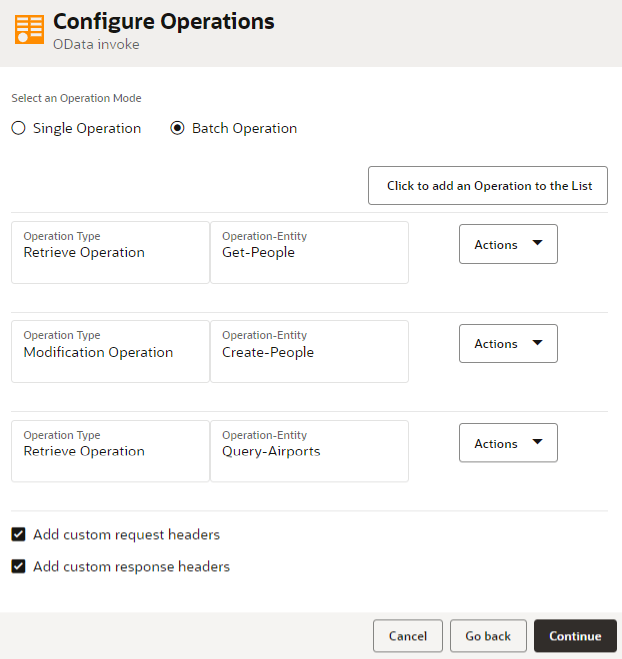Click to add an Operation to the List
The image size is (622, 659).
tap(487, 186)
